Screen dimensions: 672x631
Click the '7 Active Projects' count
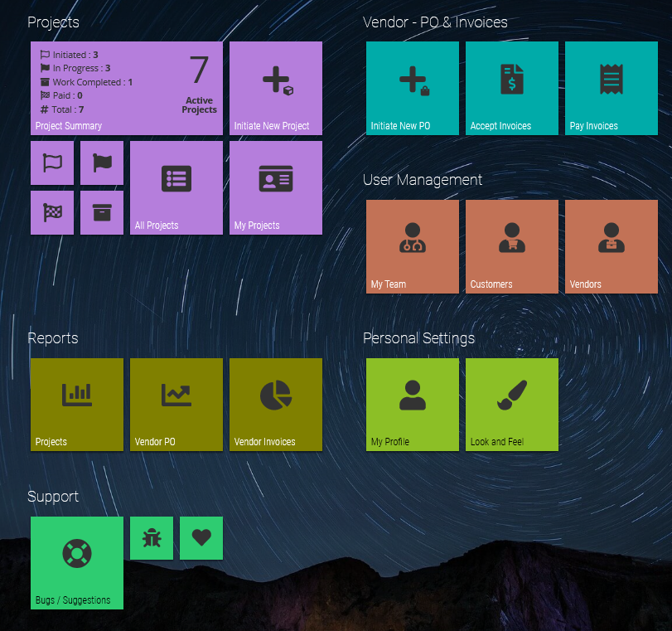point(200,85)
